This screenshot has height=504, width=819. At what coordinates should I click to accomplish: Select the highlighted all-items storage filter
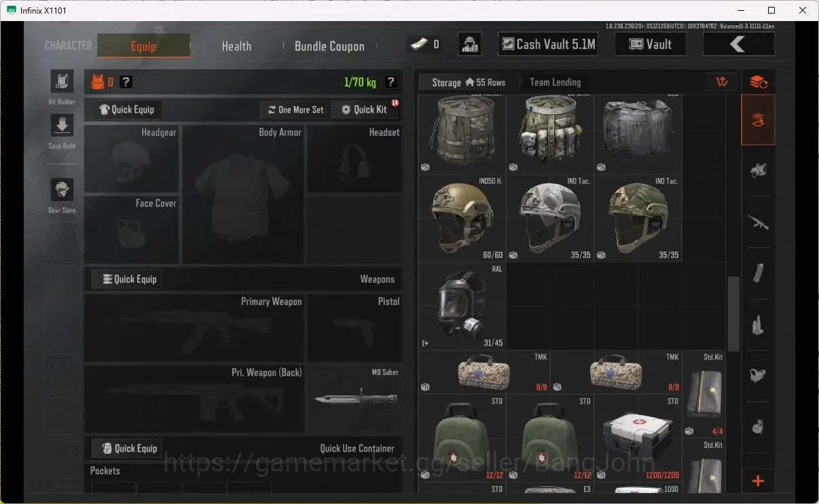(x=759, y=120)
